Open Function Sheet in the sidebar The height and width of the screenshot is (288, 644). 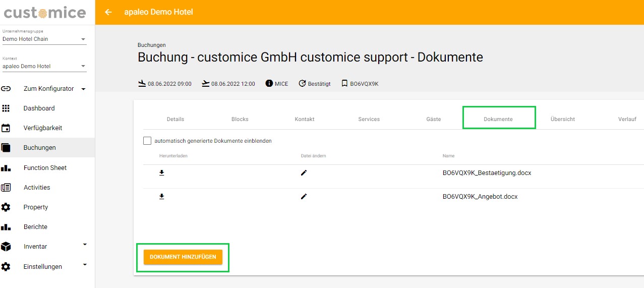click(x=47, y=168)
